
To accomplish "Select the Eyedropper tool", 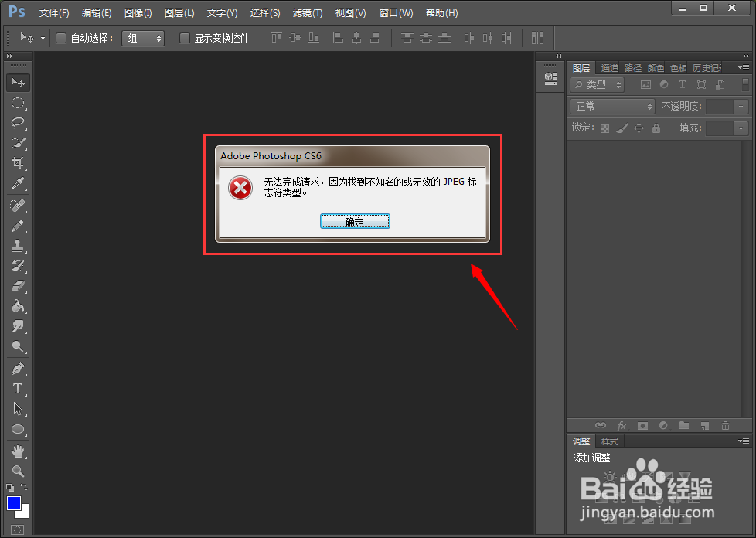I will click(x=18, y=182).
